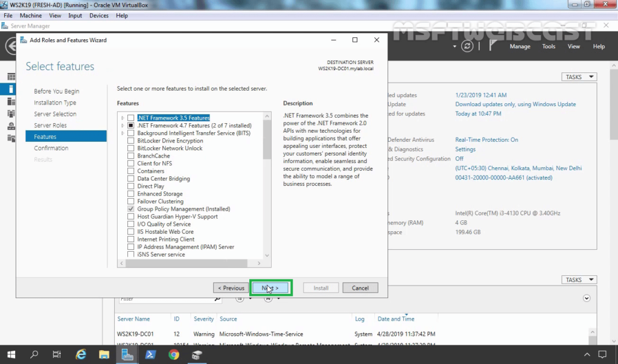Open the Manage menu in Server Manager
Image resolution: width=618 pixels, height=364 pixels.
click(520, 46)
